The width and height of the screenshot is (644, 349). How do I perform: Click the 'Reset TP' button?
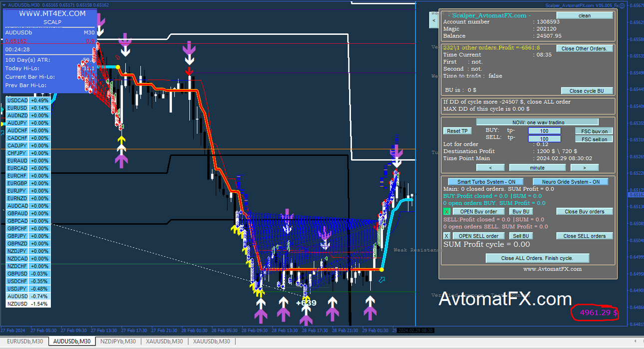coord(457,131)
